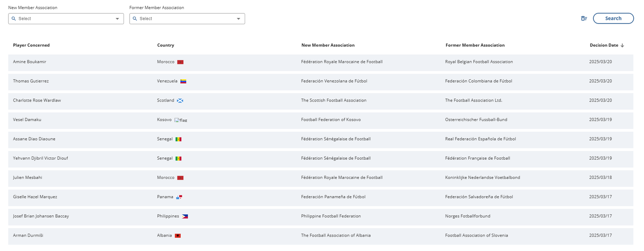This screenshot has width=644, height=251.
Task: Click the magnifier icon in Former Member Association
Action: [135, 19]
